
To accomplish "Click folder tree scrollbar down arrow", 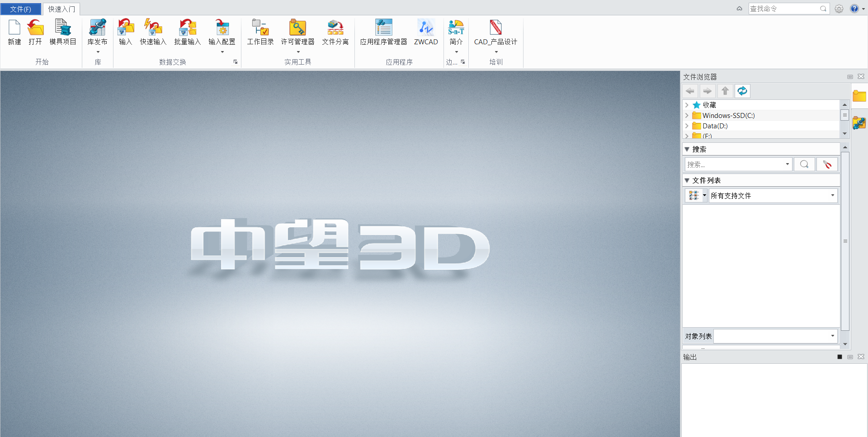I will tap(844, 134).
